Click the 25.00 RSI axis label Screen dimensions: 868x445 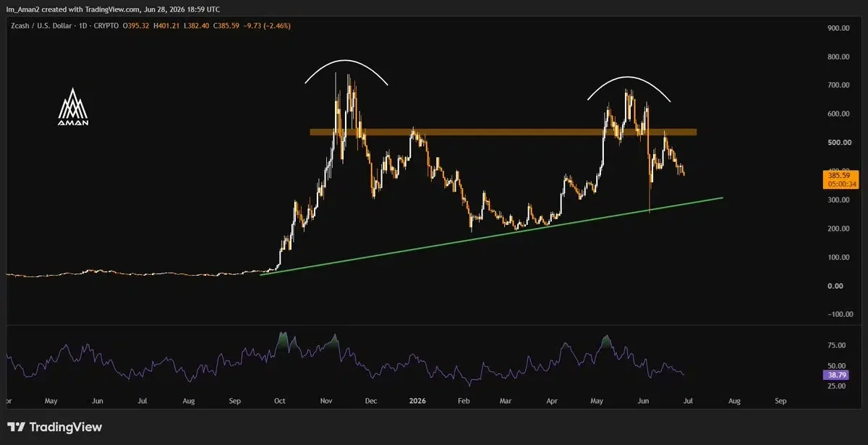[836, 386]
